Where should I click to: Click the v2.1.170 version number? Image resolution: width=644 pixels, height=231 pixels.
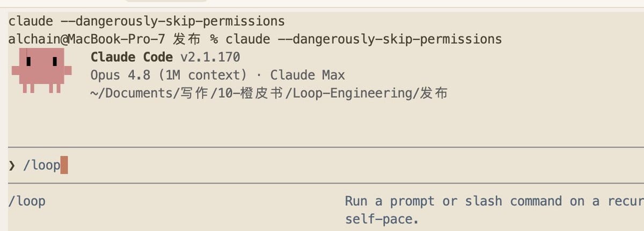pyautogui.click(x=210, y=57)
